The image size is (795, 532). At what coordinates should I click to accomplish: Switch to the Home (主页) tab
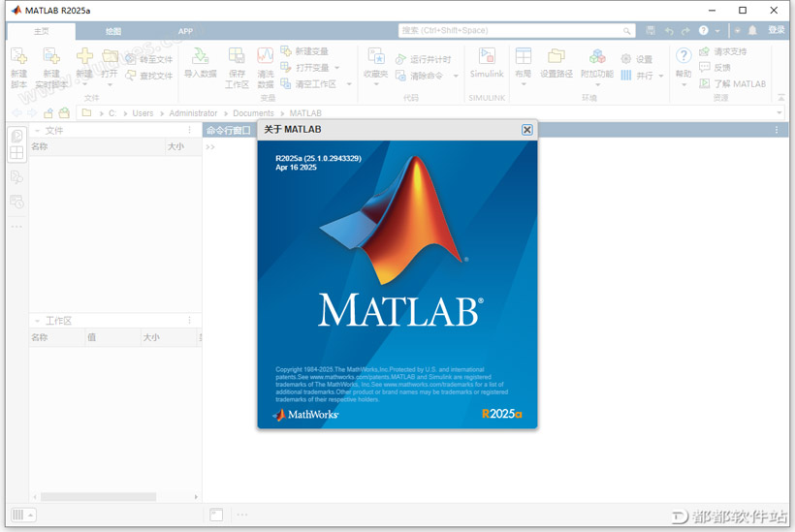(42, 31)
